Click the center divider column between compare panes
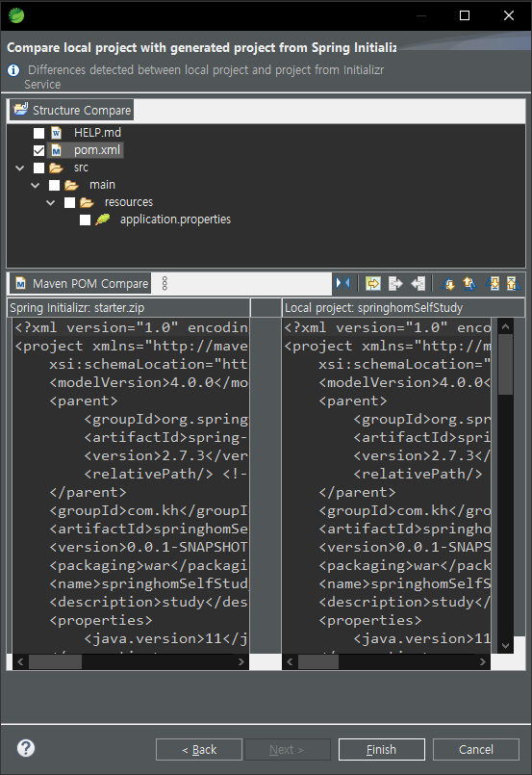Image resolution: width=532 pixels, height=775 pixels. coord(266,484)
